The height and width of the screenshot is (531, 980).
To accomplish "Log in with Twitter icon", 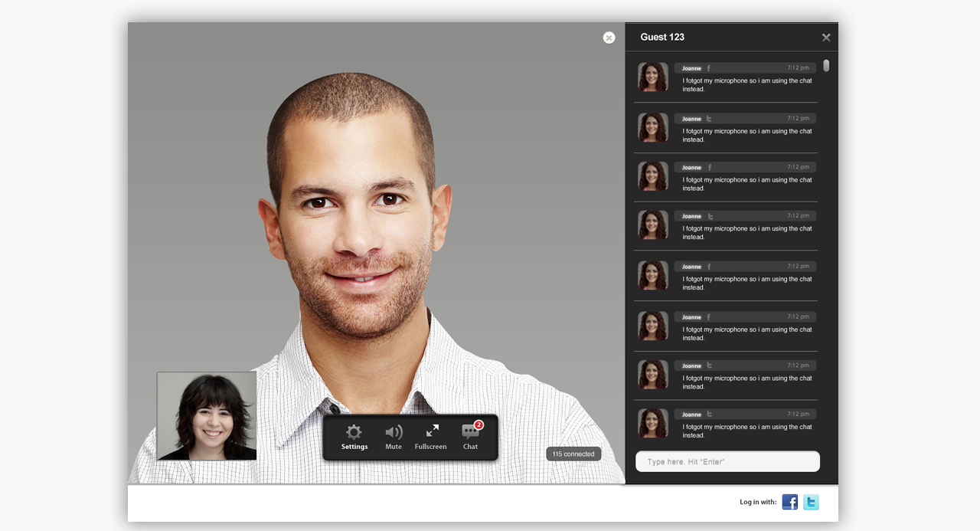I will point(811,503).
